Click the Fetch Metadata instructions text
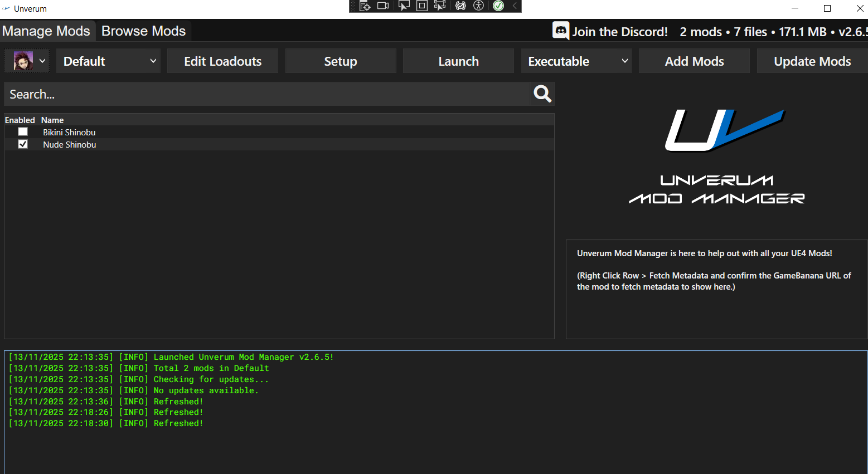This screenshot has width=868, height=474. pos(714,281)
